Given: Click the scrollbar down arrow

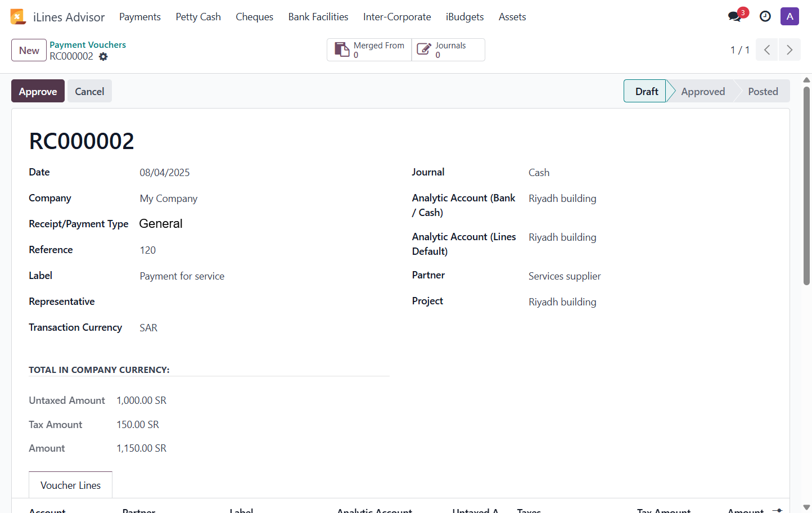Looking at the screenshot, I should coord(806,507).
